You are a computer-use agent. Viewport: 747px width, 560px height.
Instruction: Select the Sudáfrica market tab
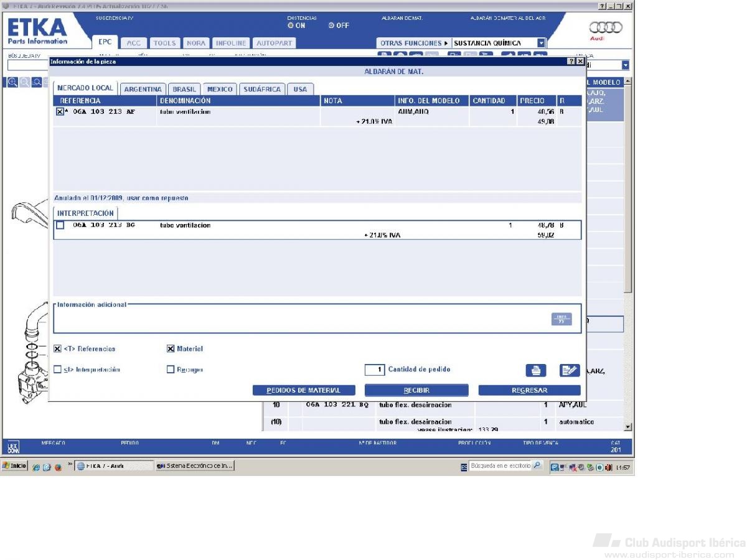[262, 89]
